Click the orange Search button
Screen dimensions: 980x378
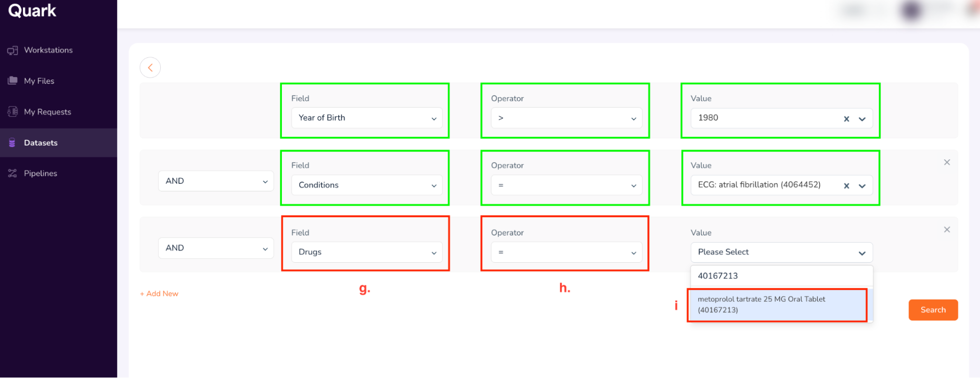(932, 310)
